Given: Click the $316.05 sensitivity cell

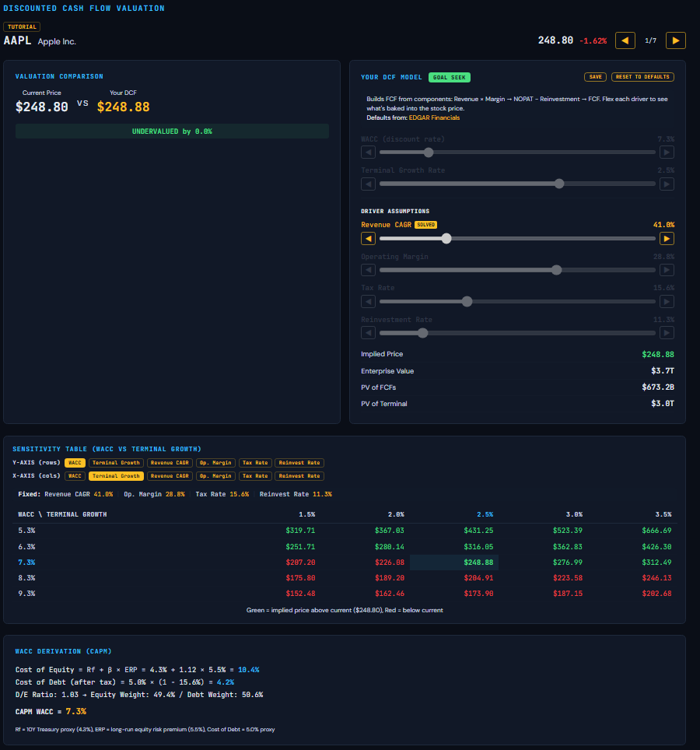Looking at the screenshot, I should [478, 547].
